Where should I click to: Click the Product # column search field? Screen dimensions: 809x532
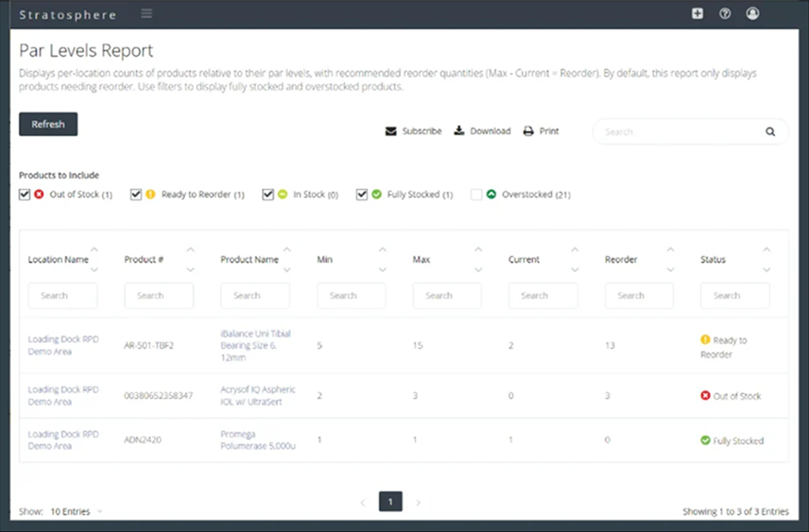point(159,296)
